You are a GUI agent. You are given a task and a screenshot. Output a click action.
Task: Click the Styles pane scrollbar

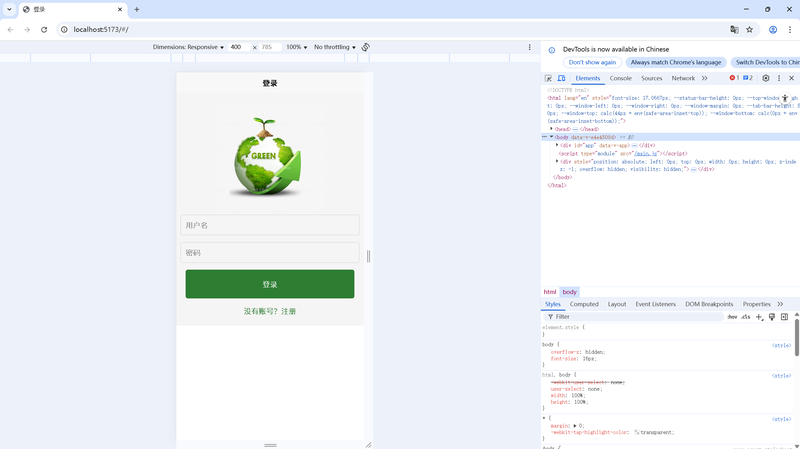coord(796,337)
